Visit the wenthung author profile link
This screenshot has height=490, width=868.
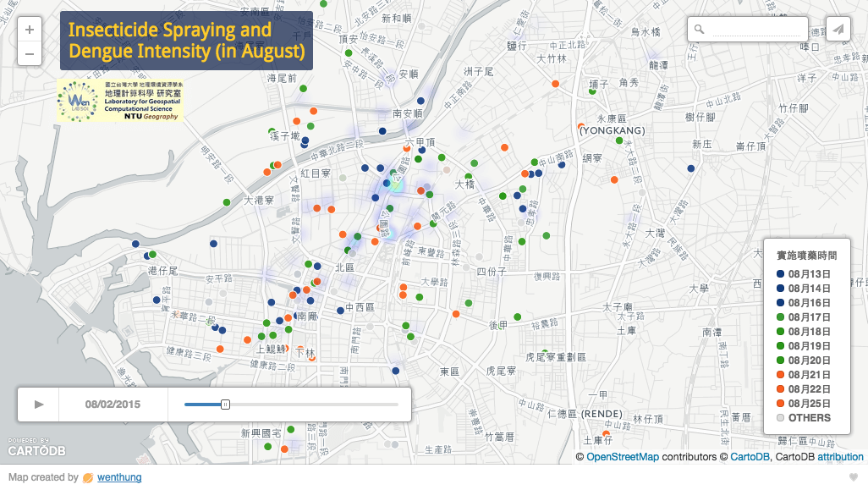click(x=120, y=477)
